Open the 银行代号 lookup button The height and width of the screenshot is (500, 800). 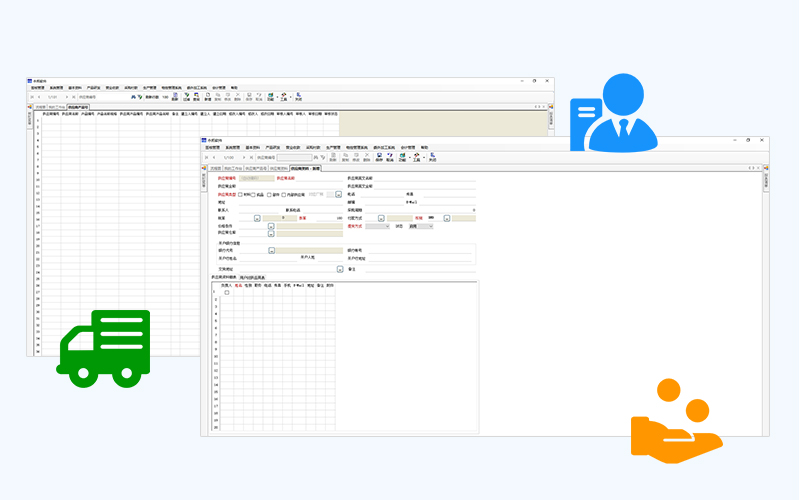pos(271,250)
